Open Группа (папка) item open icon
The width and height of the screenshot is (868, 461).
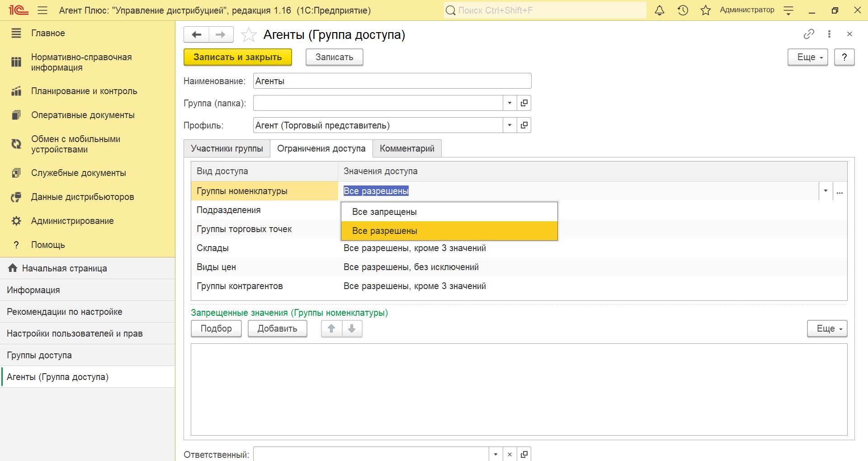(524, 103)
